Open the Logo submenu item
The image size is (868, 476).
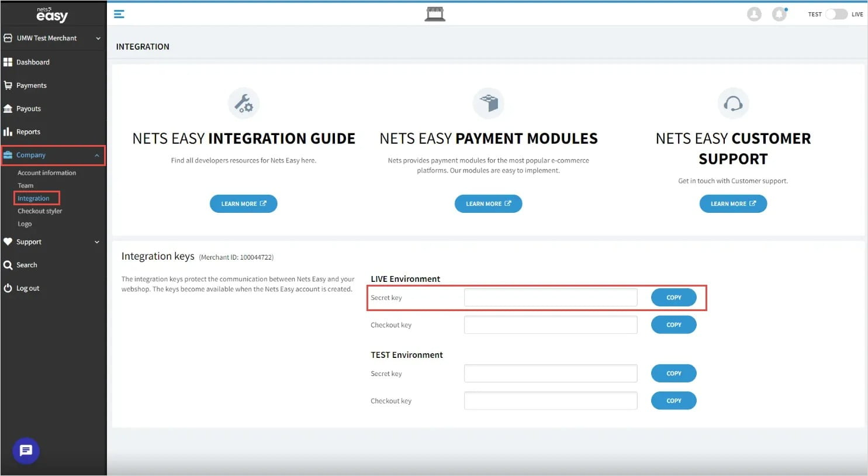(x=25, y=224)
